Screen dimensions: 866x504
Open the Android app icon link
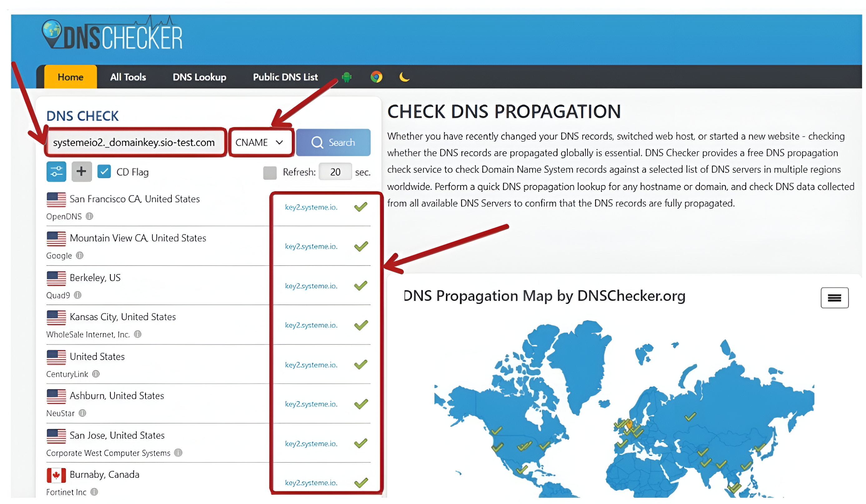346,77
